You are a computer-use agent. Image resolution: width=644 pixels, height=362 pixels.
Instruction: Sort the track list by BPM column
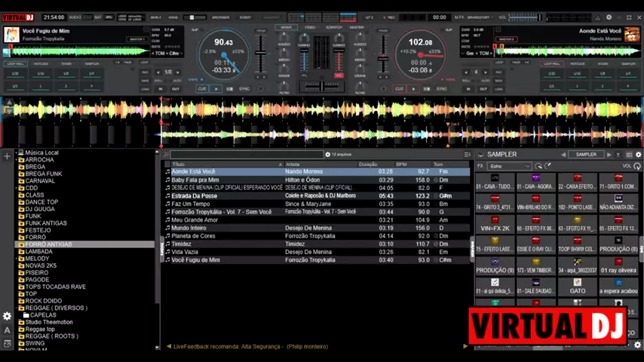(x=402, y=164)
